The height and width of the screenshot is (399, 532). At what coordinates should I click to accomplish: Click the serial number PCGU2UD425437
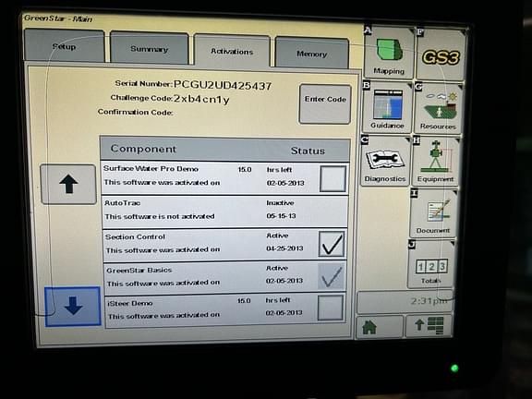coord(223,85)
